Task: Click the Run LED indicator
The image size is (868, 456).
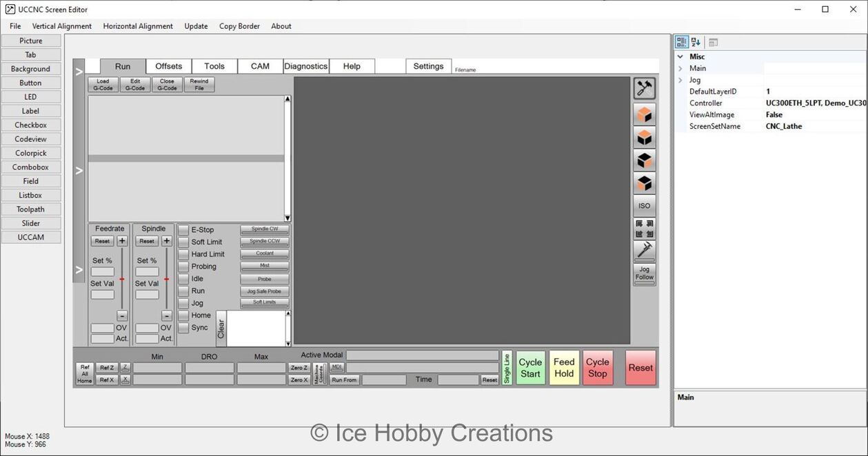Action: [x=183, y=291]
